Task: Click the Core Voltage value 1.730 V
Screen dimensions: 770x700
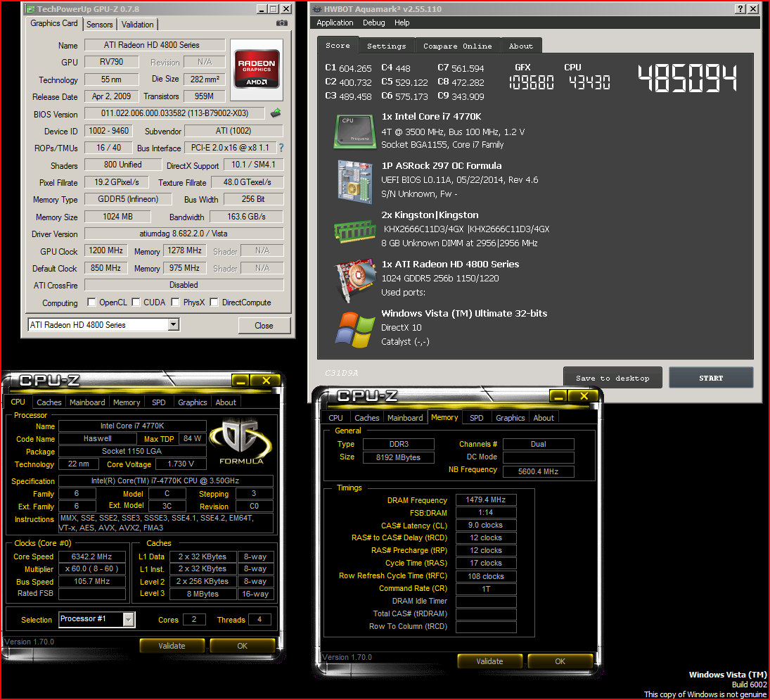Action: pyautogui.click(x=181, y=464)
